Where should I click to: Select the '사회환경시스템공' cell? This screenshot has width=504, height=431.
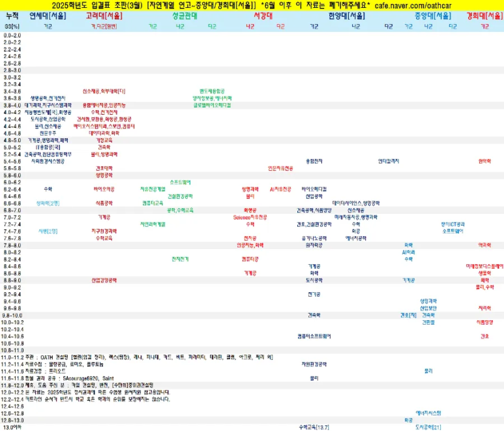click(48, 161)
